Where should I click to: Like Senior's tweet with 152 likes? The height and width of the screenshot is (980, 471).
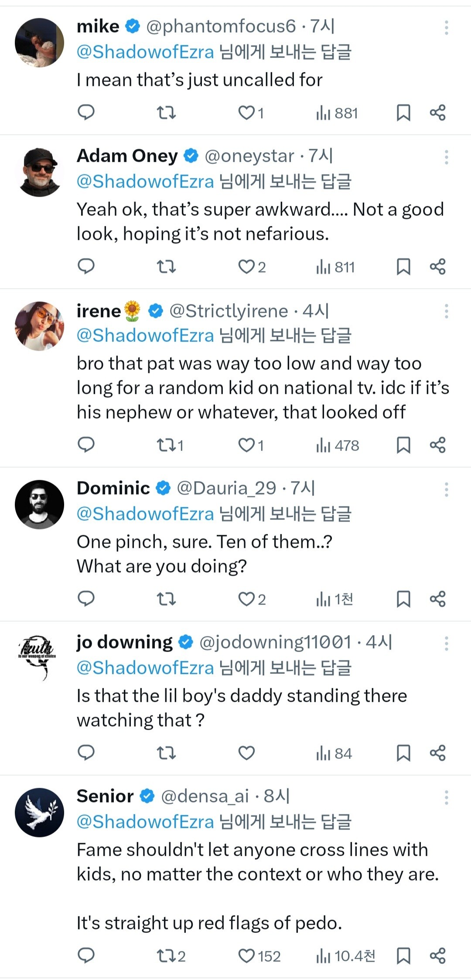246,956
